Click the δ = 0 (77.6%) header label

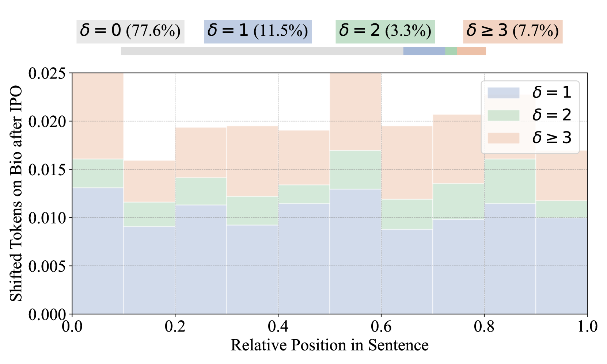130,31
